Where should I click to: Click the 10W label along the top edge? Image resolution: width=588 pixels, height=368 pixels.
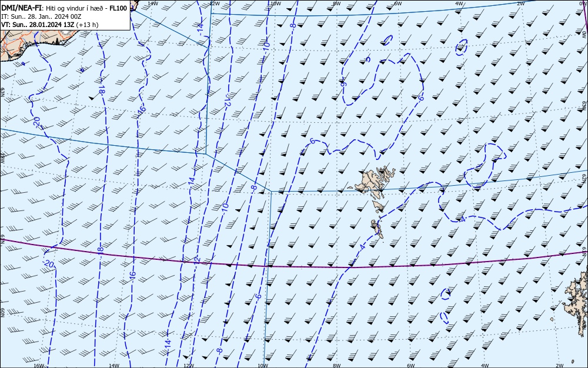click(276, 3)
